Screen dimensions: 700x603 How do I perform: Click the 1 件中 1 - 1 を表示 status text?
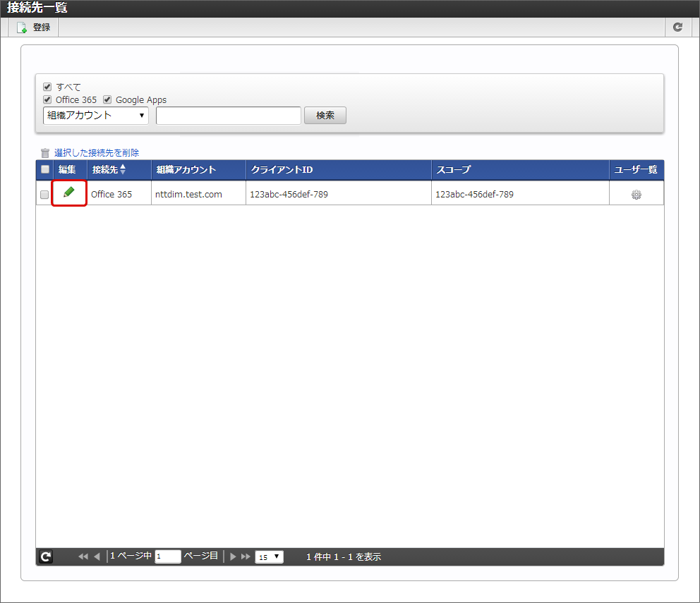coord(344,556)
